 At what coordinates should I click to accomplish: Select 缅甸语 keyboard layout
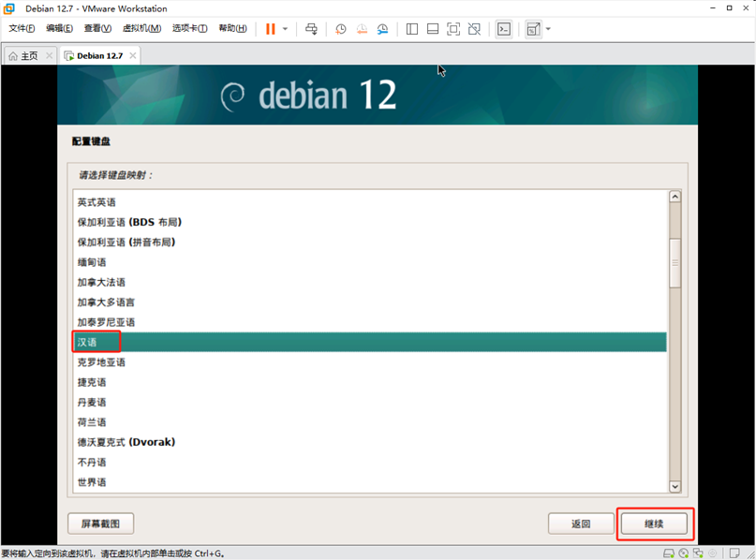pyautogui.click(x=370, y=262)
